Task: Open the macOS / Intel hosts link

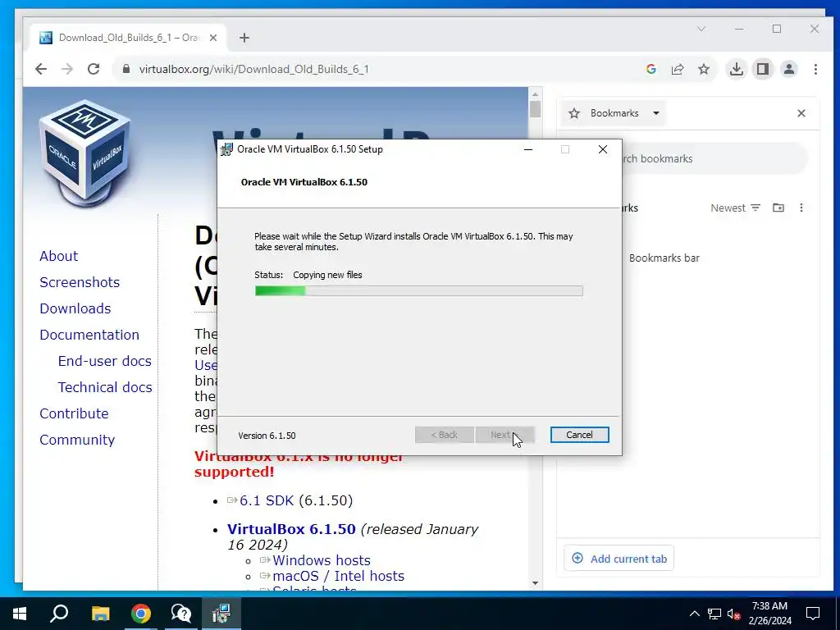Action: click(339, 576)
